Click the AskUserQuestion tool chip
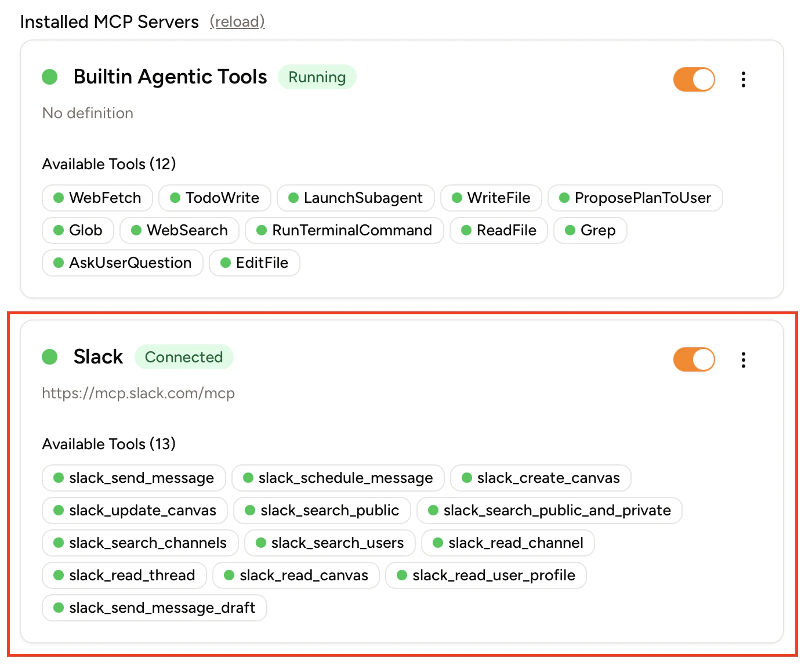This screenshot has height=669, width=812. point(122,263)
